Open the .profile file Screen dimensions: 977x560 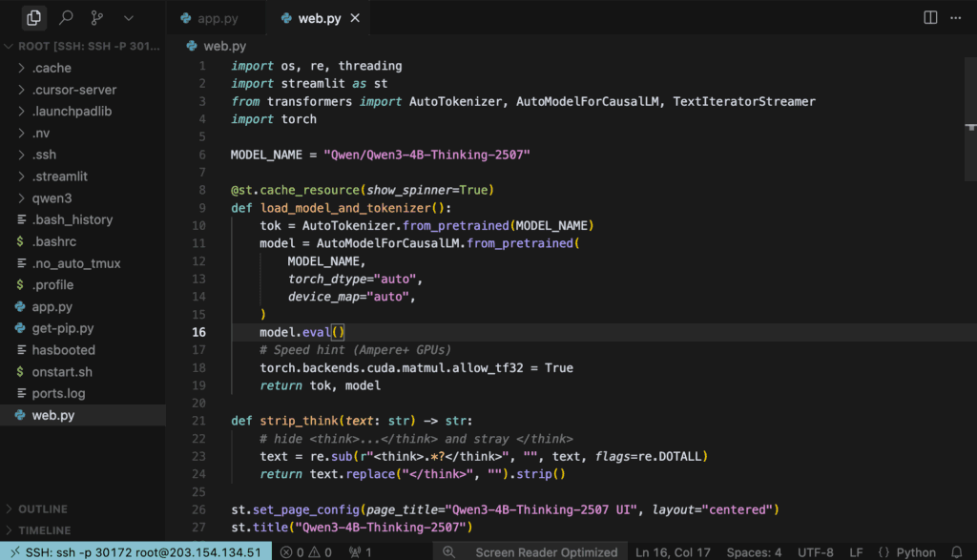pos(83,284)
